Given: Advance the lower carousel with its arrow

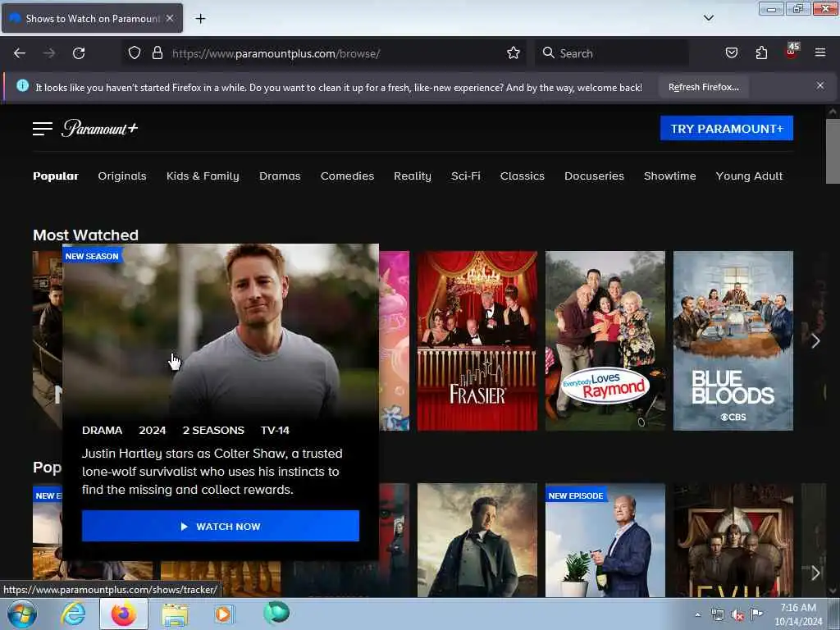Looking at the screenshot, I should 815,573.
